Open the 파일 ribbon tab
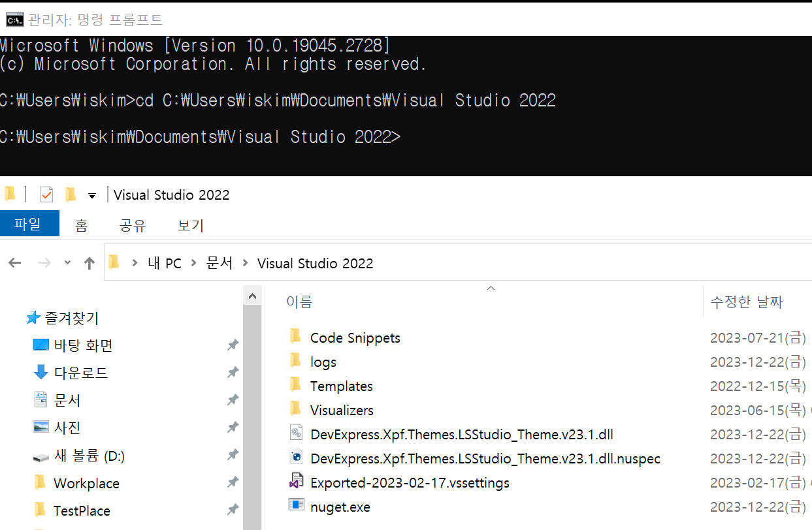Image resolution: width=812 pixels, height=530 pixels. (x=29, y=224)
